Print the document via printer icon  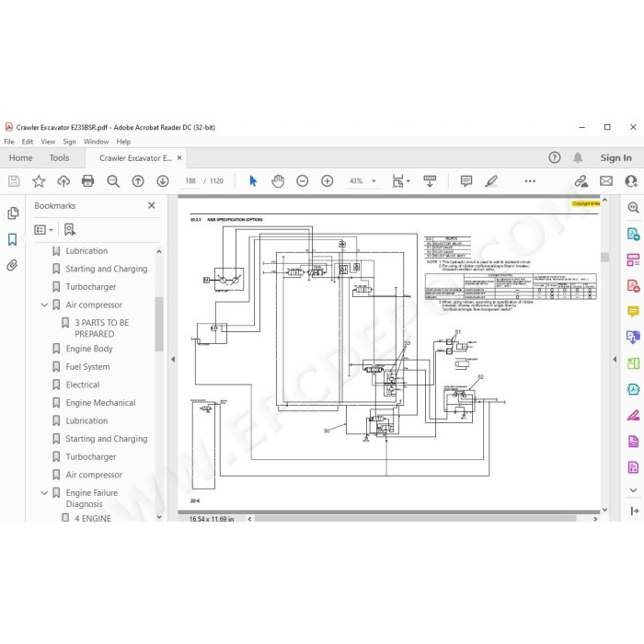[88, 181]
